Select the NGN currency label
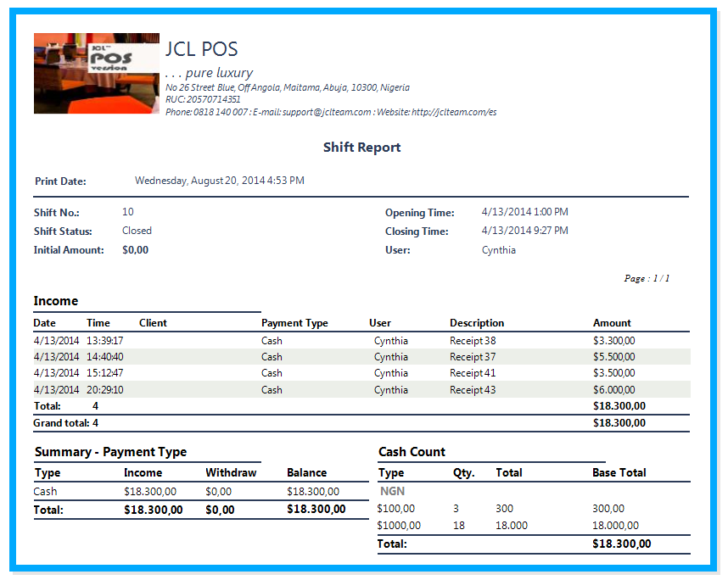The width and height of the screenshot is (728, 580). (392, 491)
